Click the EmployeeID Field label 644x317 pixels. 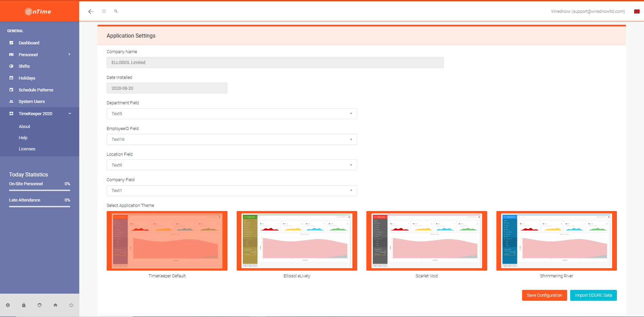coord(123,129)
